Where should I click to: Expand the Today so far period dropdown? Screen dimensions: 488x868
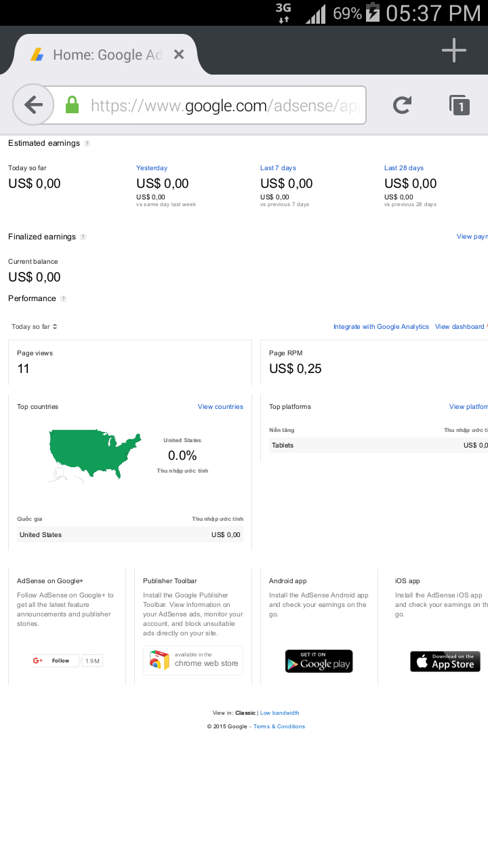point(35,327)
